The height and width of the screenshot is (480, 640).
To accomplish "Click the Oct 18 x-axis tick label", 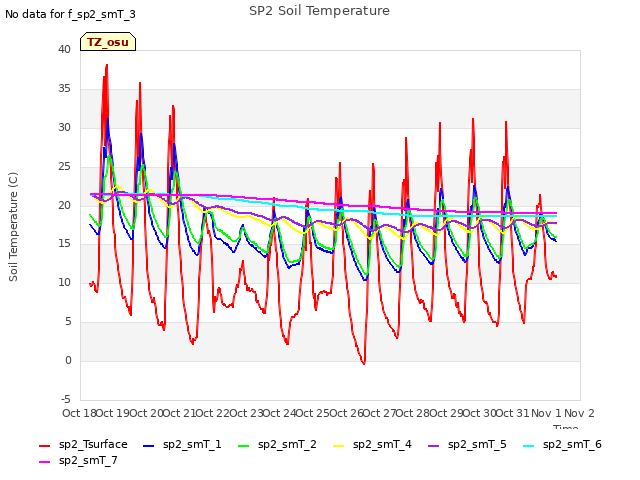I will (79, 413).
